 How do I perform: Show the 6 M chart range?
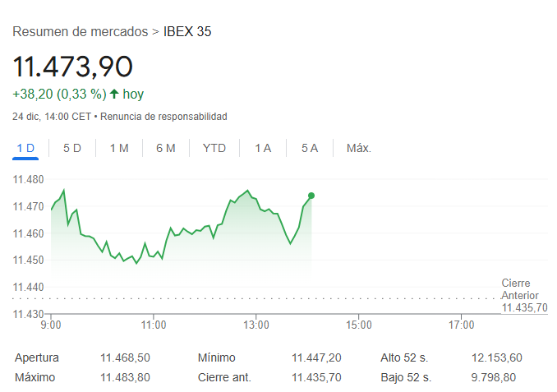pos(166,148)
